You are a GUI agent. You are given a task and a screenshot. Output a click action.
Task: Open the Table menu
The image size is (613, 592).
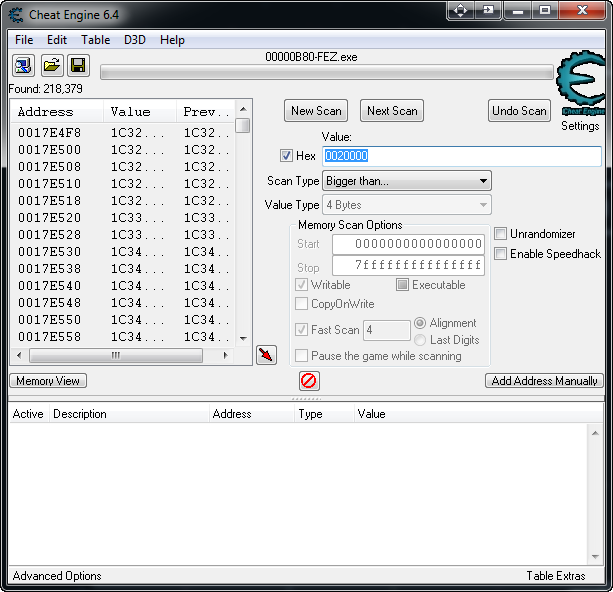tap(95, 40)
